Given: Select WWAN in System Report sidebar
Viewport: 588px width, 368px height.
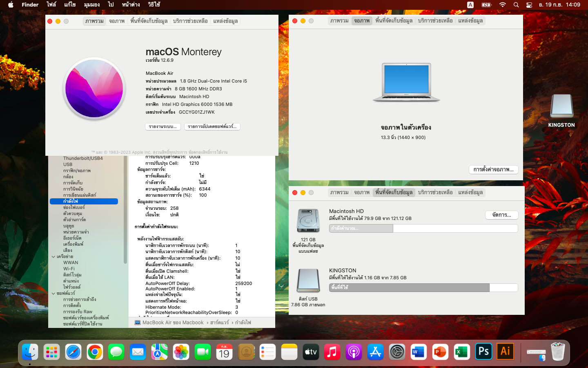Looking at the screenshot, I should (x=71, y=263).
